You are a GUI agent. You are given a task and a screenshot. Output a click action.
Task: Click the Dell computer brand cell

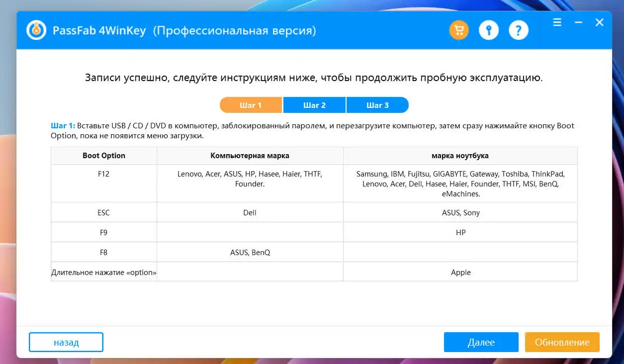point(250,212)
